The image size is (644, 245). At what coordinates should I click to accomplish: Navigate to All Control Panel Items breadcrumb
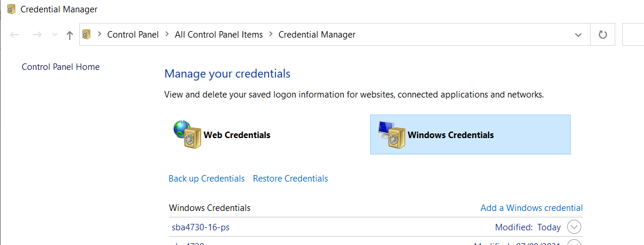tap(219, 35)
